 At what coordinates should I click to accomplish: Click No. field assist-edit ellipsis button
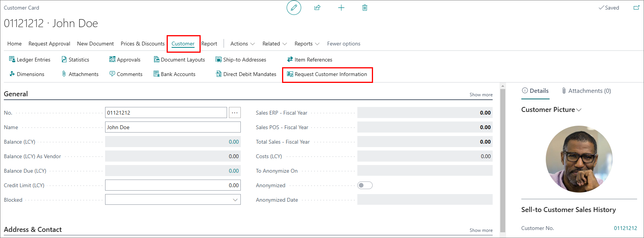[235, 113]
